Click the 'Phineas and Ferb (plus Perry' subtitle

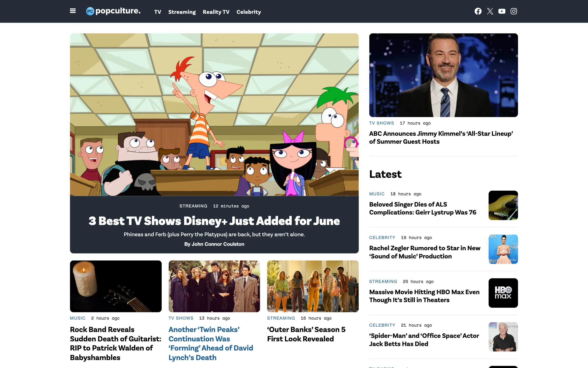(214, 234)
